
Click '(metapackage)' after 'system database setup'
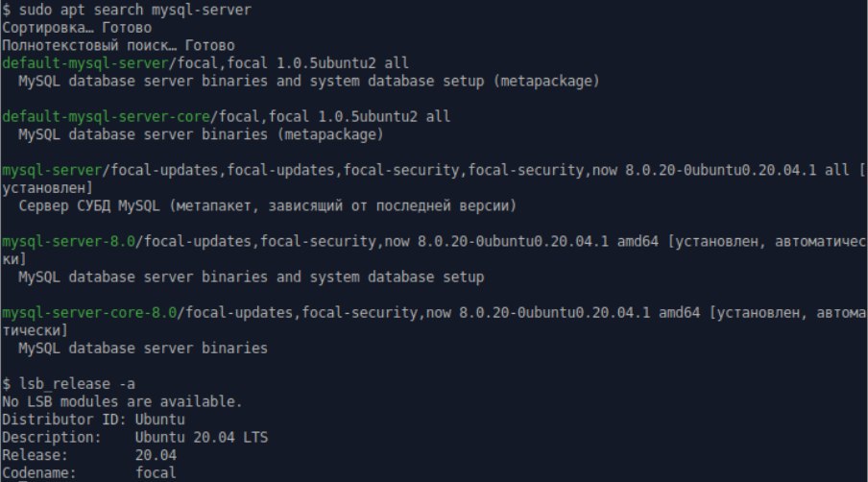point(545,82)
